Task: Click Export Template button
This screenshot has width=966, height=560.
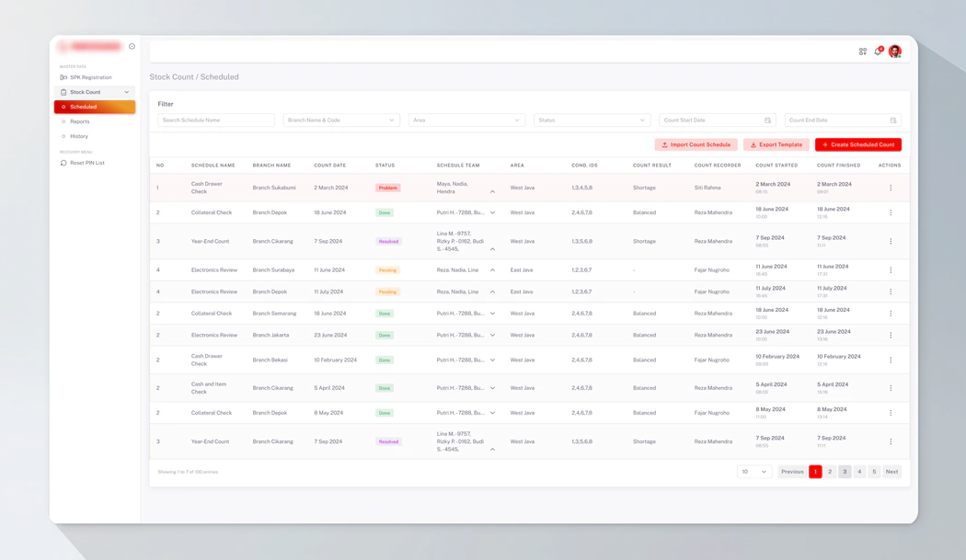Action: (776, 144)
